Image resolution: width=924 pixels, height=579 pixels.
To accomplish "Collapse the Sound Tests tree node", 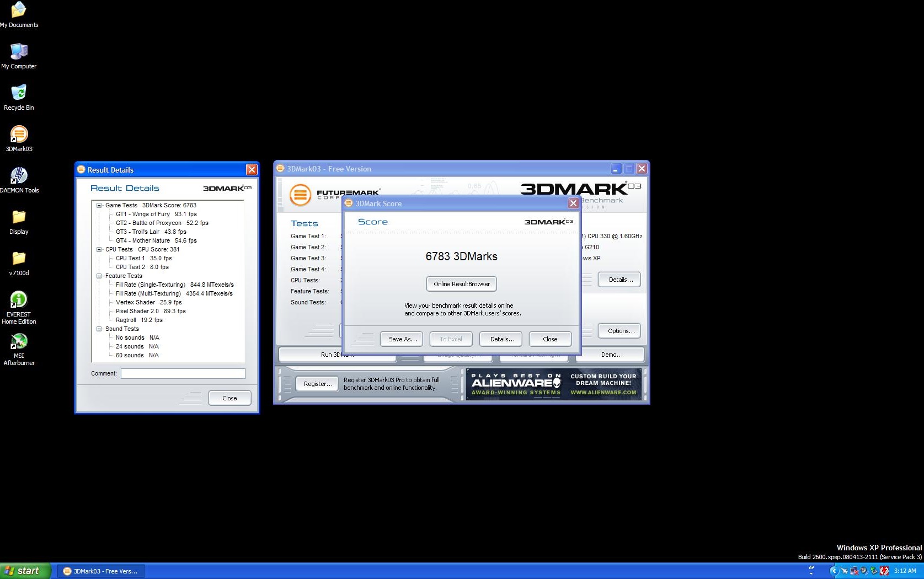I will (x=99, y=329).
